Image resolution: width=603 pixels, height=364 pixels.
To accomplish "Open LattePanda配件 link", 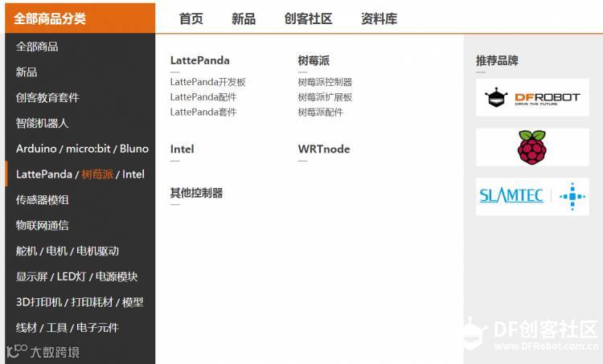I will [203, 97].
